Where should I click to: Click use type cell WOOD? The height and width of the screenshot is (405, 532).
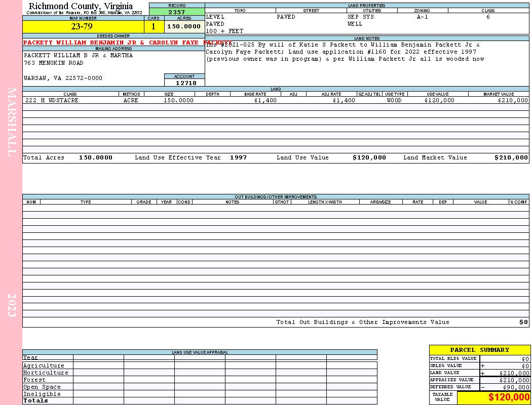tap(394, 100)
